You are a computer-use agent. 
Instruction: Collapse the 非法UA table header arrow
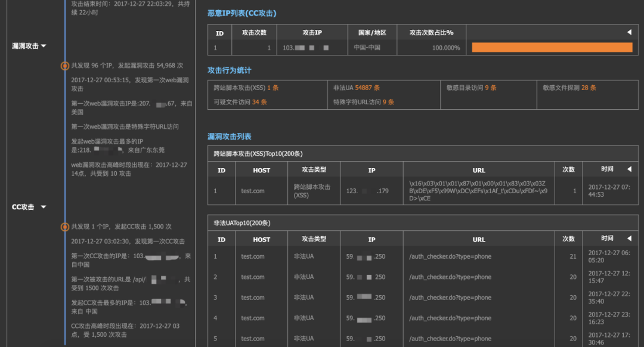tap(629, 238)
